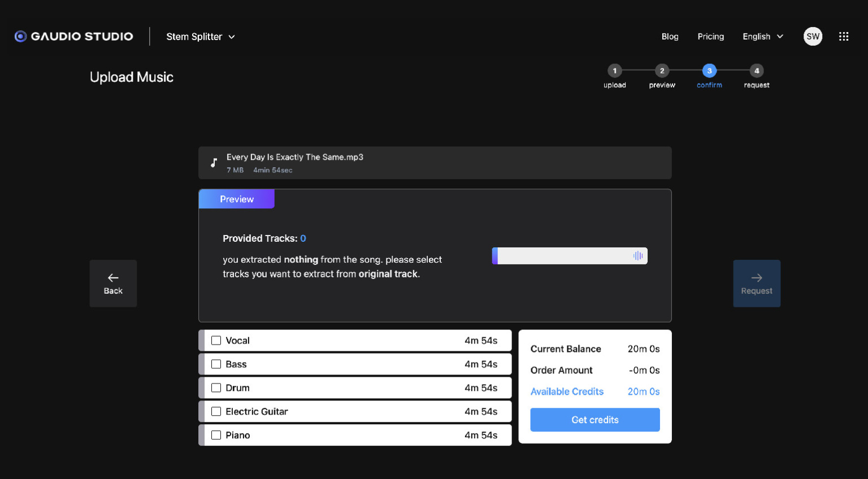Open the Blog page
This screenshot has height=479, width=868.
coord(670,36)
